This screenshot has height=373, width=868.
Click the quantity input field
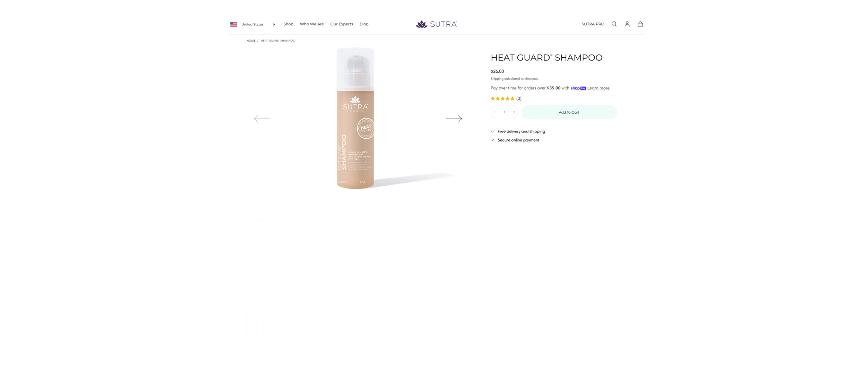coord(504,112)
